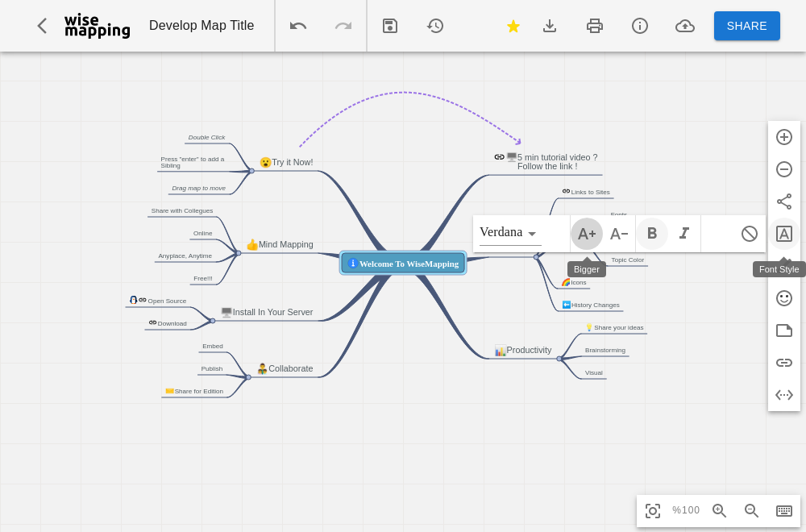Select the Topic Color subtopic

[628, 260]
